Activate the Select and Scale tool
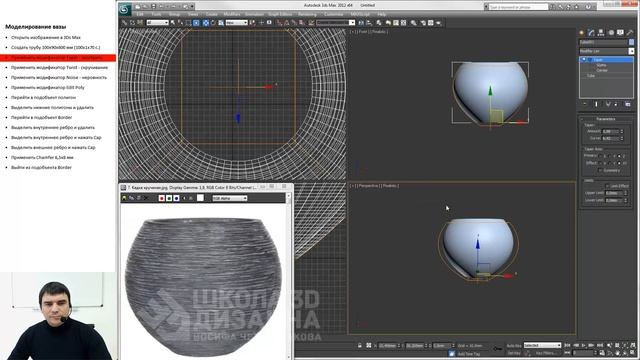Image resolution: width=640 pixels, height=360 pixels. pos(220,23)
